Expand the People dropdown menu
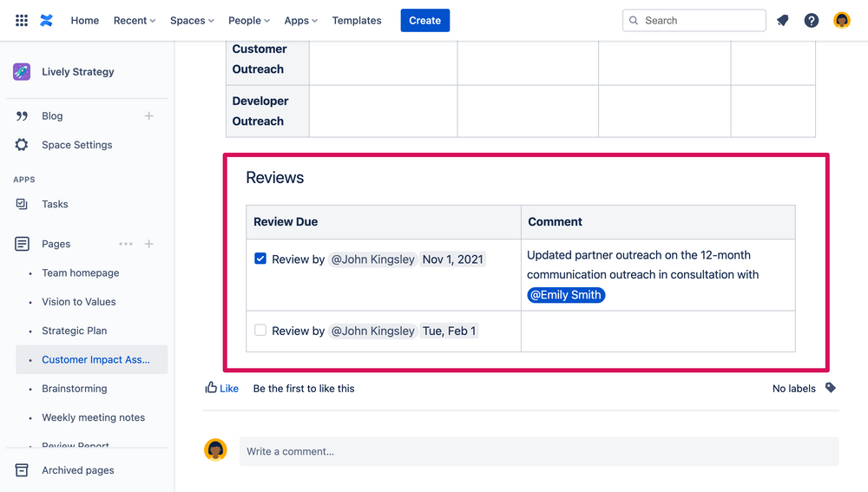 pyautogui.click(x=249, y=21)
